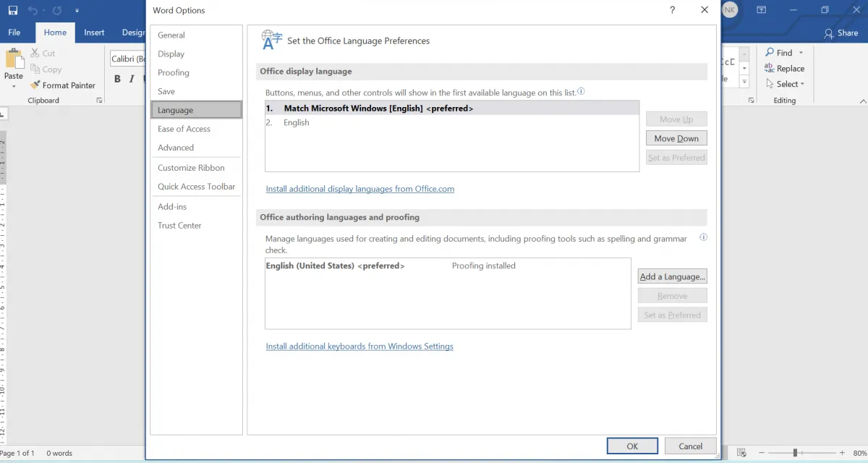Select Save category in options list

(x=196, y=91)
